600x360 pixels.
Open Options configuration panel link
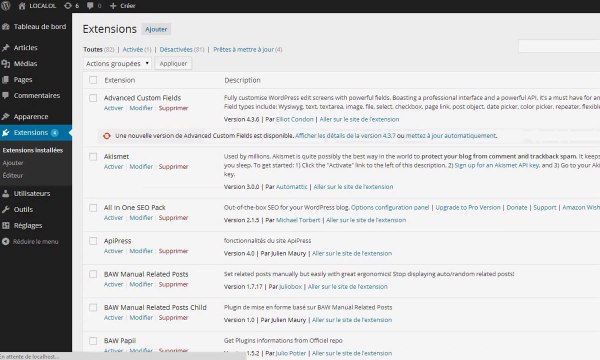tap(390, 207)
